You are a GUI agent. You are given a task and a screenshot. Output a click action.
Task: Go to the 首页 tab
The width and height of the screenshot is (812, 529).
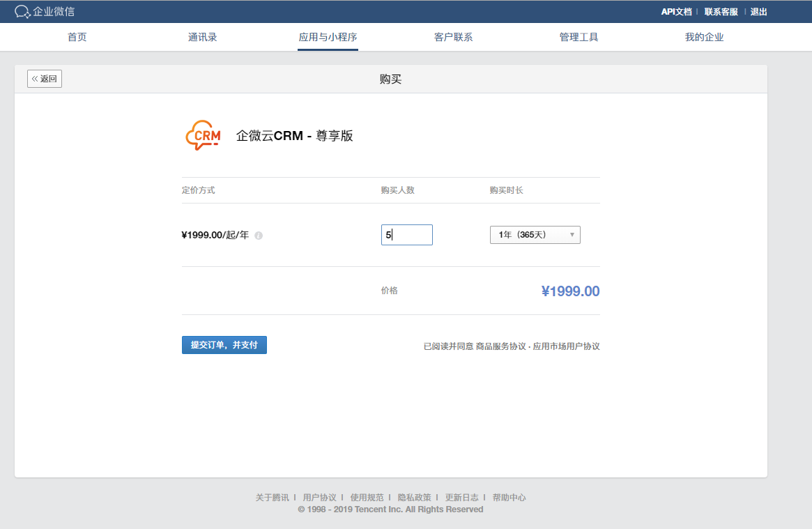click(x=77, y=37)
